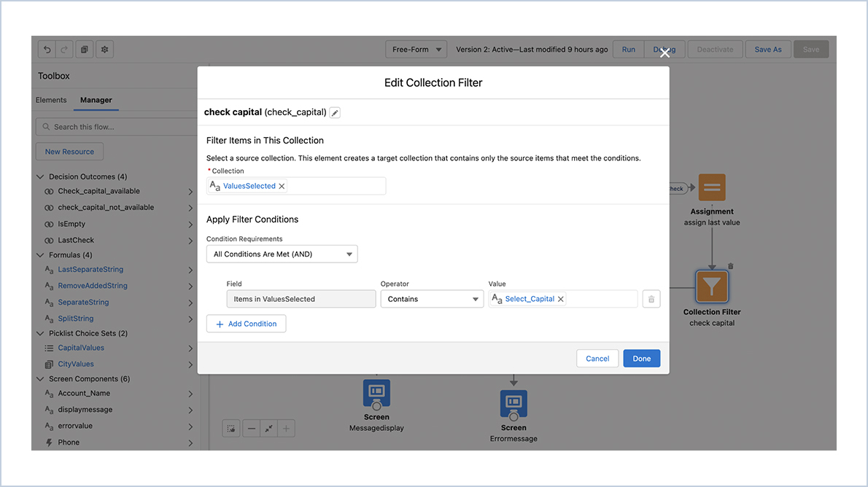Image resolution: width=868 pixels, height=487 pixels.
Task: Click the pencil icon beside check_capital
Action: point(335,112)
